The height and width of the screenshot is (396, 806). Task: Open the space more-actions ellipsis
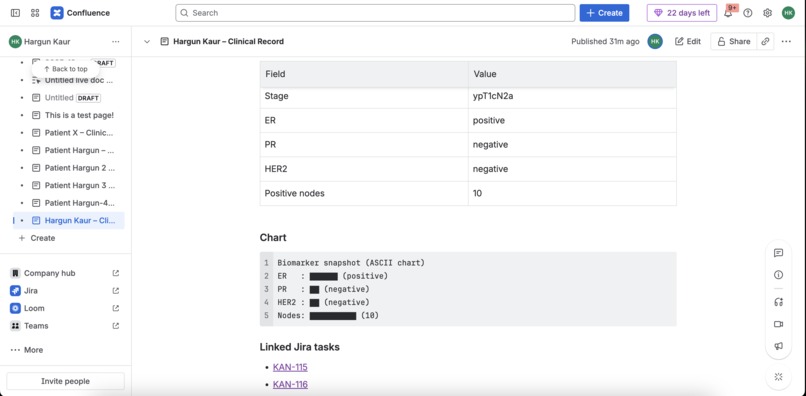pyautogui.click(x=116, y=42)
